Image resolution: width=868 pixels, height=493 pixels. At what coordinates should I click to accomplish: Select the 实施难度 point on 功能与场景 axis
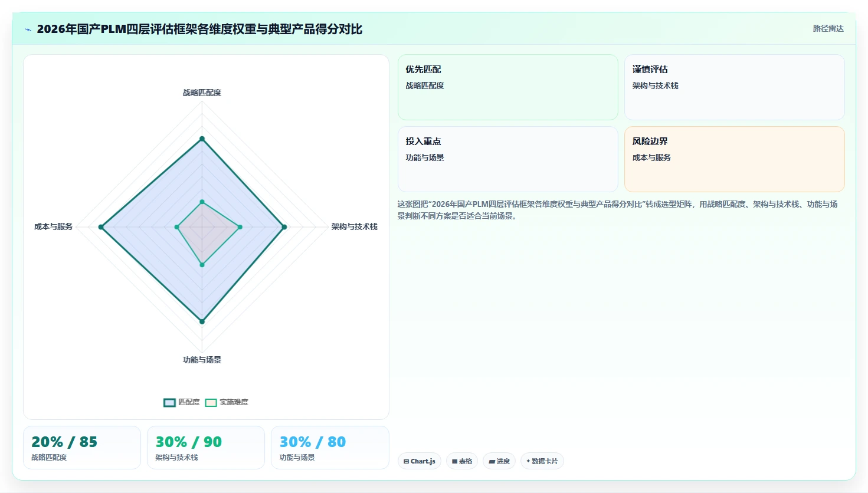click(202, 265)
